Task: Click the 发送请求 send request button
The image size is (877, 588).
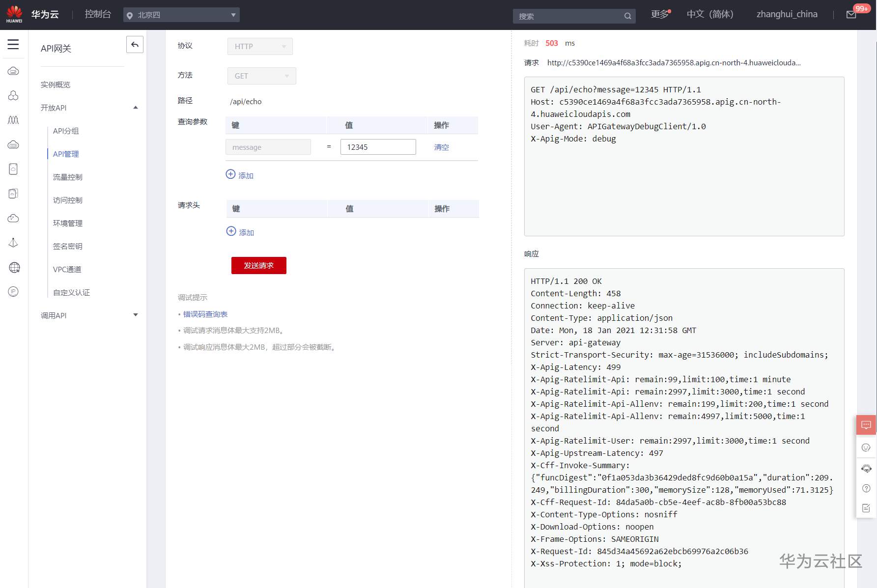Action: (x=259, y=265)
